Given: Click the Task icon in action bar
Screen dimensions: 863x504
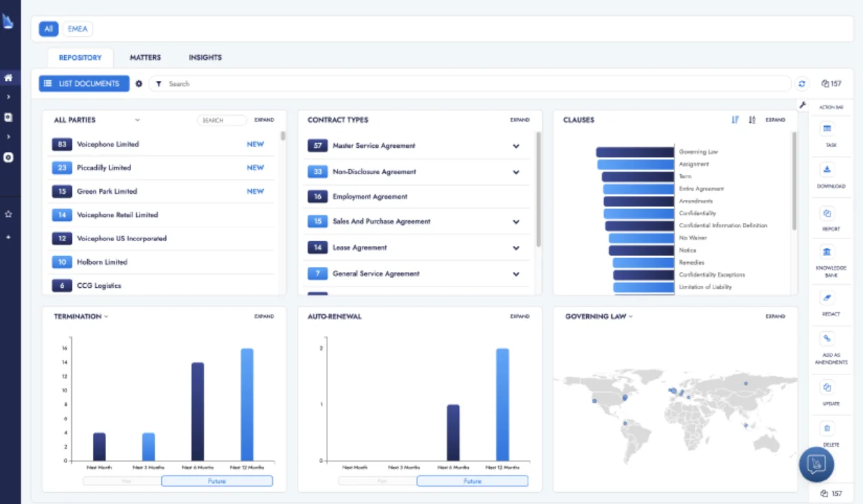Looking at the screenshot, I should coord(827,128).
